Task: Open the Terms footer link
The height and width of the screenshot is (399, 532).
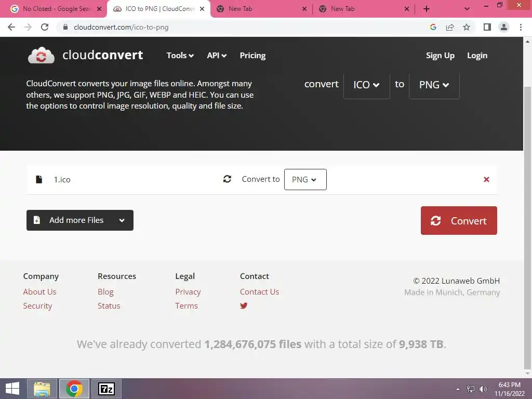Action: 187,305
